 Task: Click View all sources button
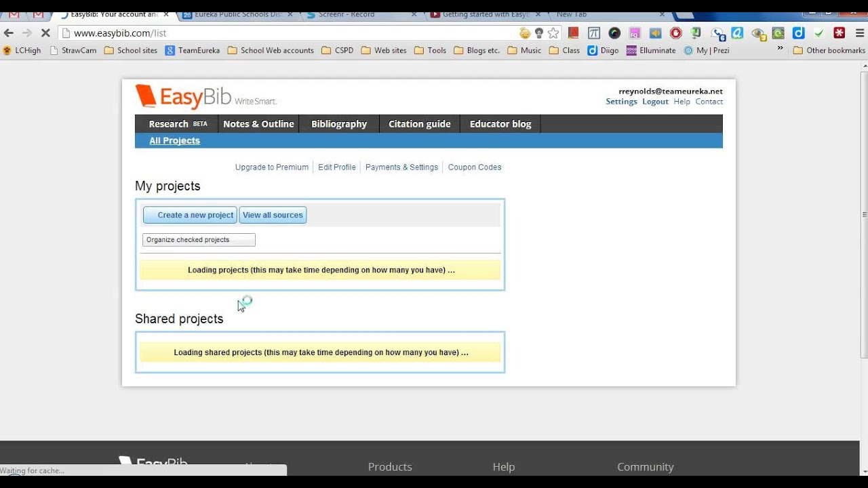273,215
